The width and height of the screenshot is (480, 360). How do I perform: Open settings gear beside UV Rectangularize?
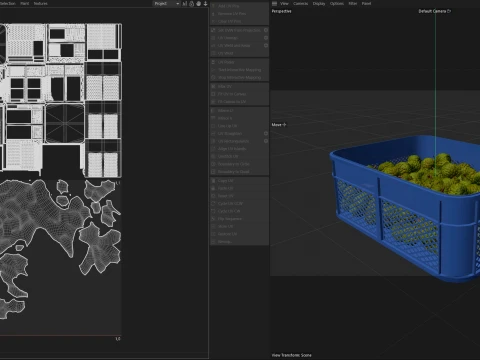(266, 141)
